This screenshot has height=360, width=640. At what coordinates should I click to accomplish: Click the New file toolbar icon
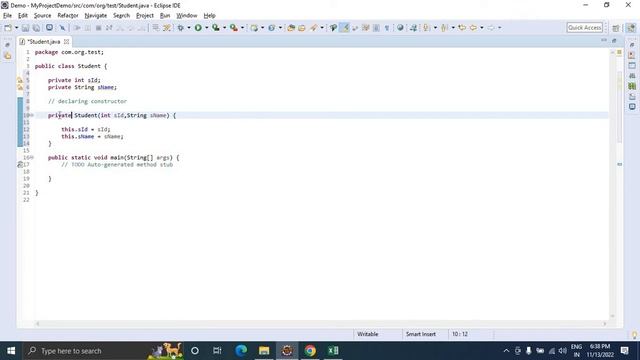pos(8,28)
